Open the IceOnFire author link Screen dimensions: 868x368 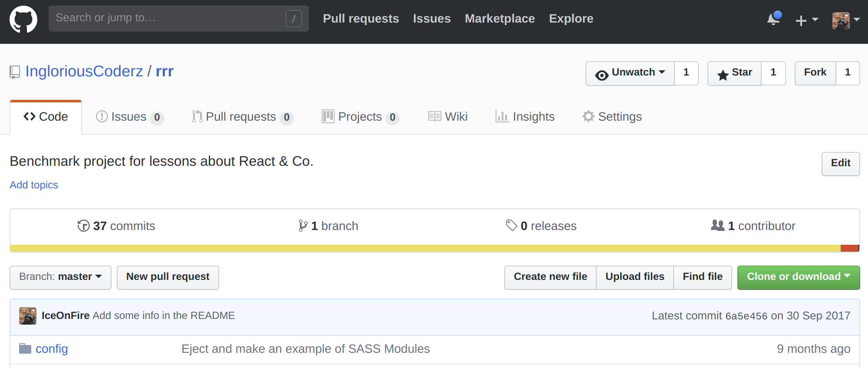(x=66, y=315)
